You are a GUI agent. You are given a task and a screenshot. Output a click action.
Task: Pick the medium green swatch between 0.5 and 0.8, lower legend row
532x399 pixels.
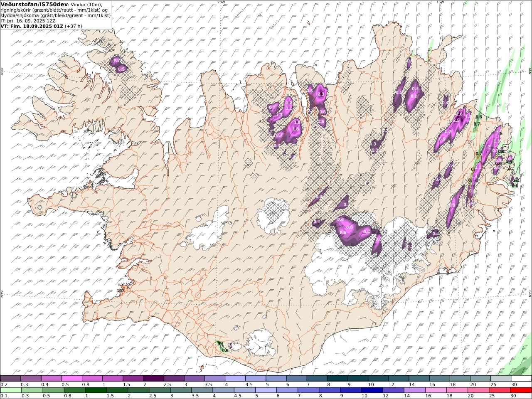[53, 390]
